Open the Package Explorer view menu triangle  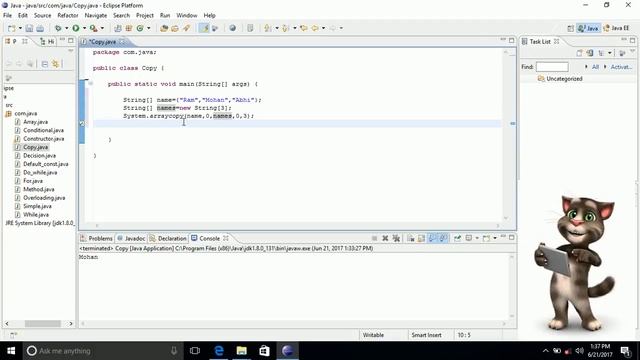(71, 51)
